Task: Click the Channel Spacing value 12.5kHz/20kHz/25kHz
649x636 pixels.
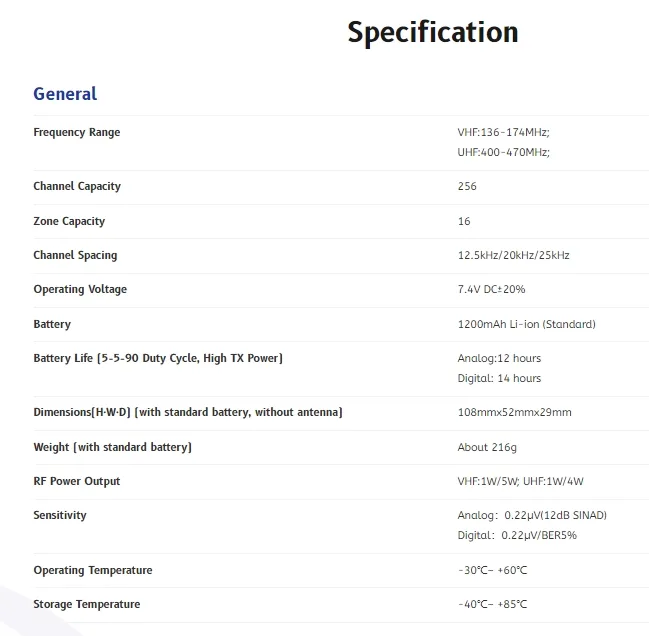Action: [513, 255]
